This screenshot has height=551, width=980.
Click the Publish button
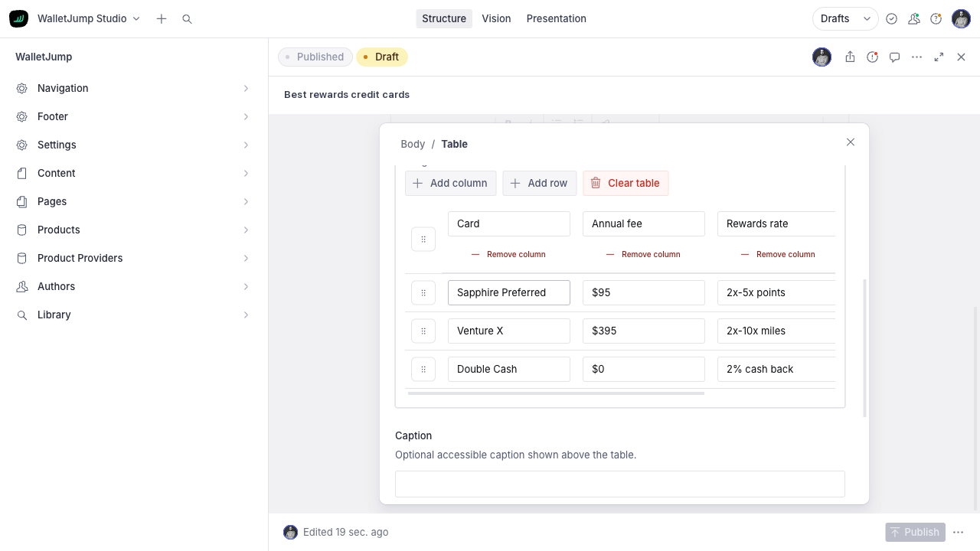tap(915, 532)
